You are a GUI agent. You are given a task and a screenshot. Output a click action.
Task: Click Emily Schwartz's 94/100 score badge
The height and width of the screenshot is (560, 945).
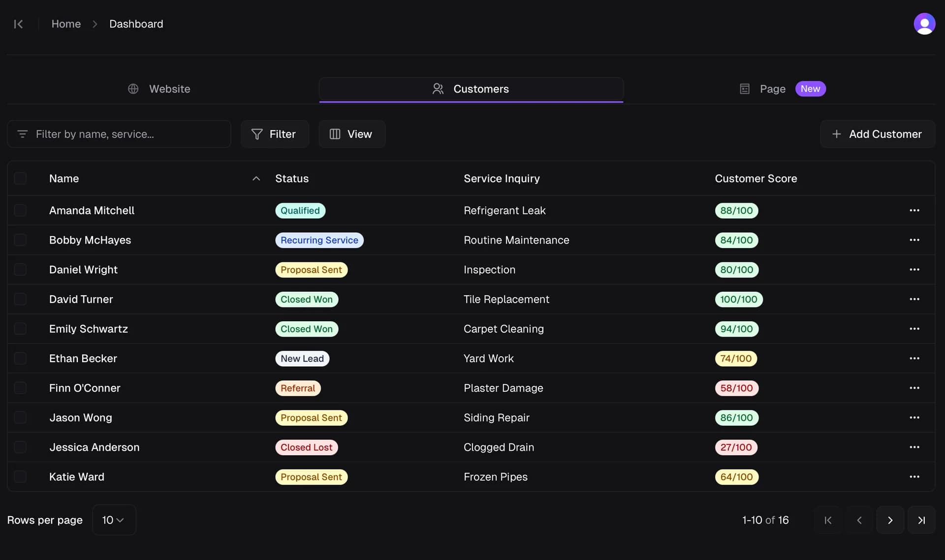click(x=736, y=329)
